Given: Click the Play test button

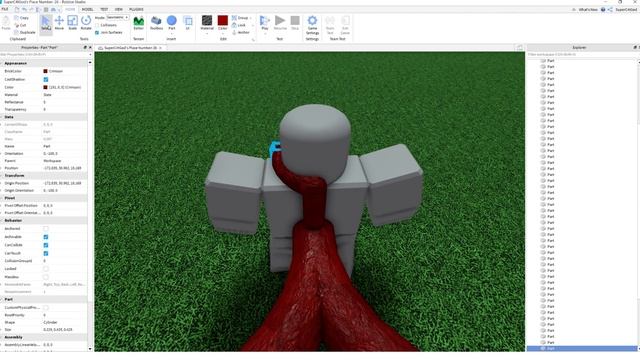Looking at the screenshot, I should pyautogui.click(x=264, y=23).
